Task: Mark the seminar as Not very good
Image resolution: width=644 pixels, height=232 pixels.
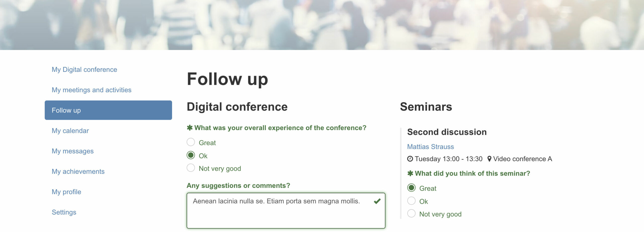Action: (x=411, y=213)
